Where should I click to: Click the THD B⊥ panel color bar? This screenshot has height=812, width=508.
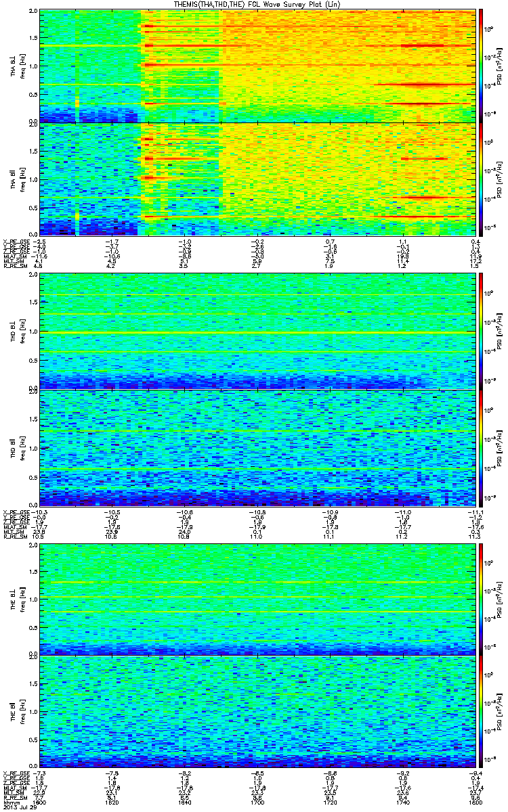(481, 330)
